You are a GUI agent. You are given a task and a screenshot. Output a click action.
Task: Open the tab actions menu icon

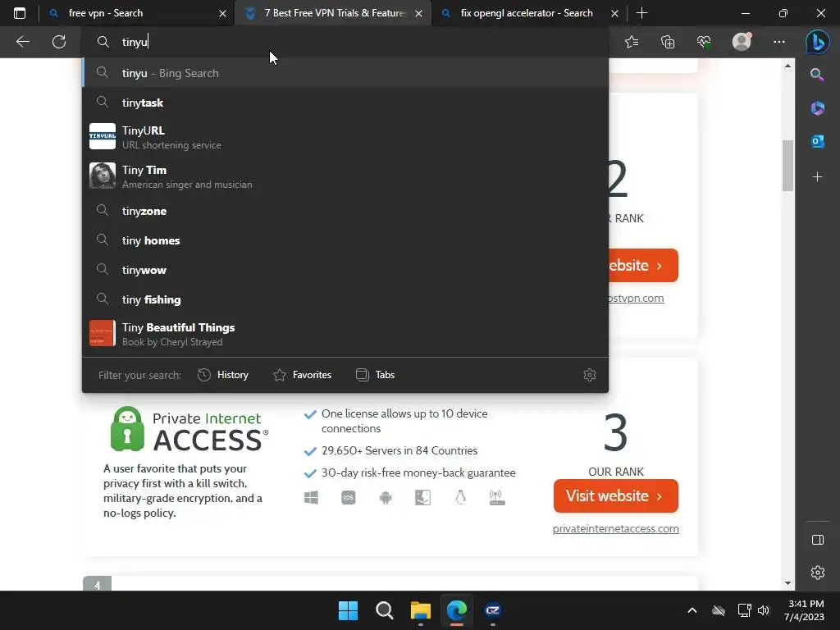tap(20, 13)
